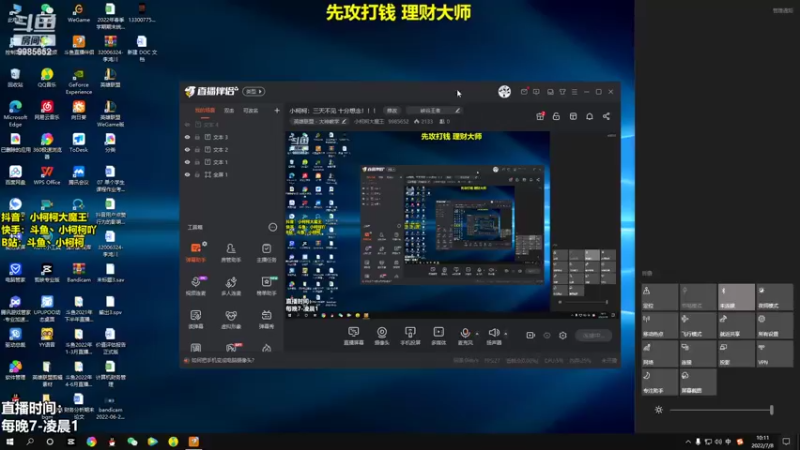Image resolution: width=800 pixels, height=450 pixels.
Task: Expand the microphone options arrow
Action: click(477, 334)
